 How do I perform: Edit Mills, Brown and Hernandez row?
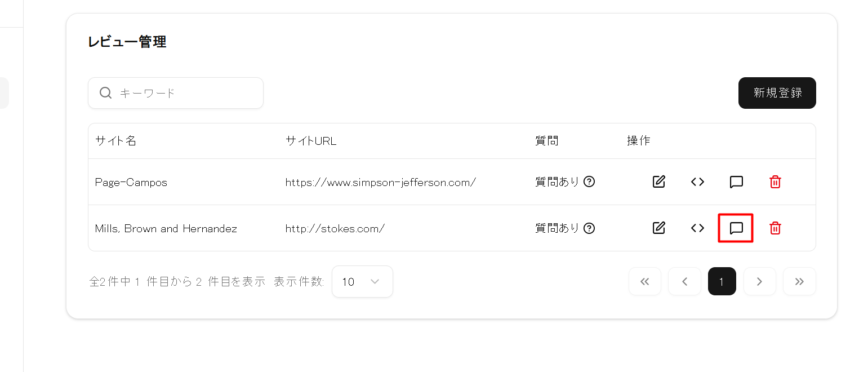pyautogui.click(x=658, y=228)
